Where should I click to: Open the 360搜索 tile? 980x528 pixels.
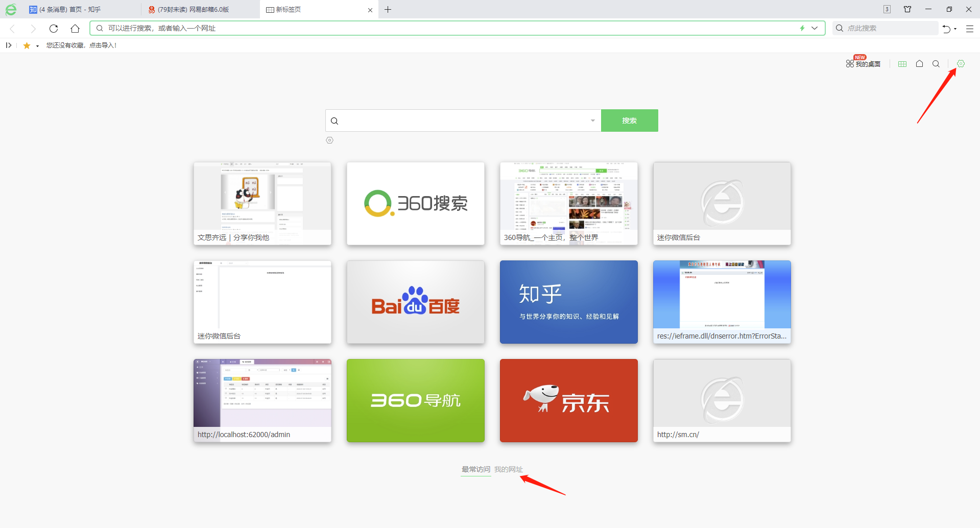click(x=416, y=204)
